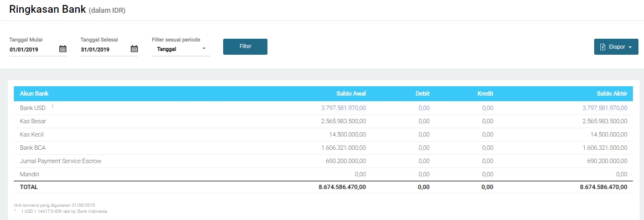Click the export icon on the Ekspor button

pos(603,47)
